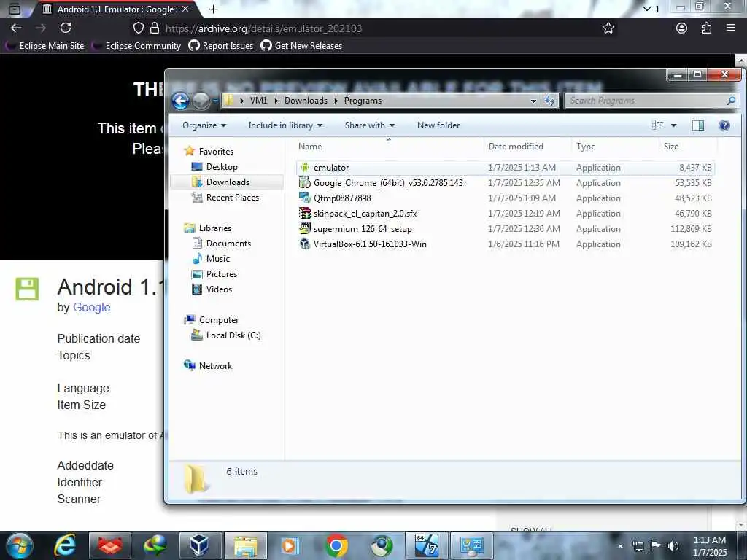Select the skinpack_el_capitan_2.0.sfx file
The height and width of the screenshot is (560, 747).
[x=505, y=214]
